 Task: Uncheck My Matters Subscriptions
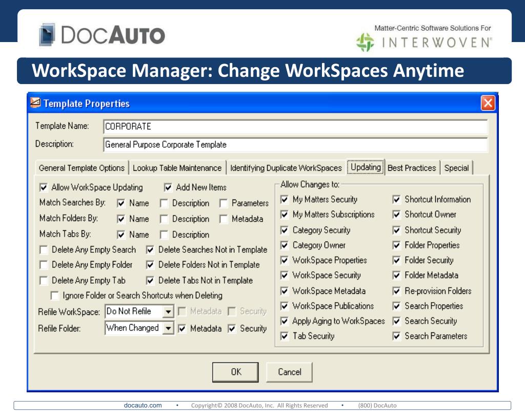click(284, 214)
